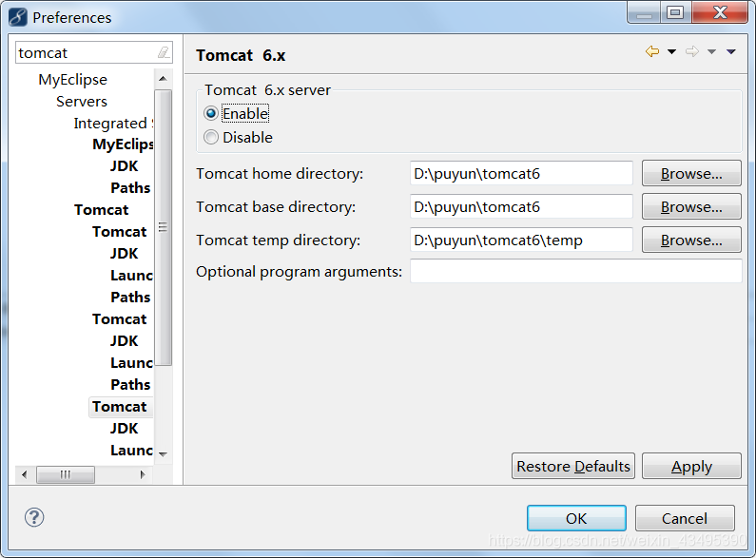This screenshot has width=756, height=558.
Task: Confirm with the OK button
Action: [576, 518]
